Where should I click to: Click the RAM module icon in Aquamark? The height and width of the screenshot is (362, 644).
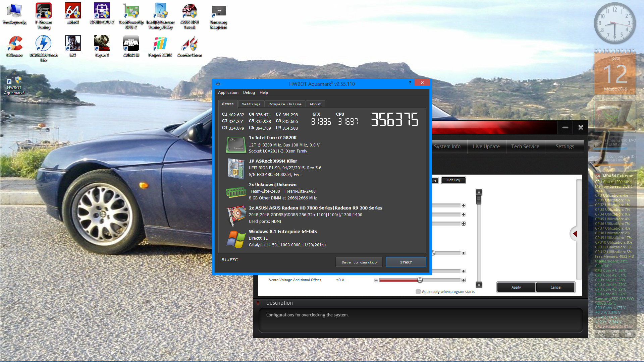click(x=236, y=192)
